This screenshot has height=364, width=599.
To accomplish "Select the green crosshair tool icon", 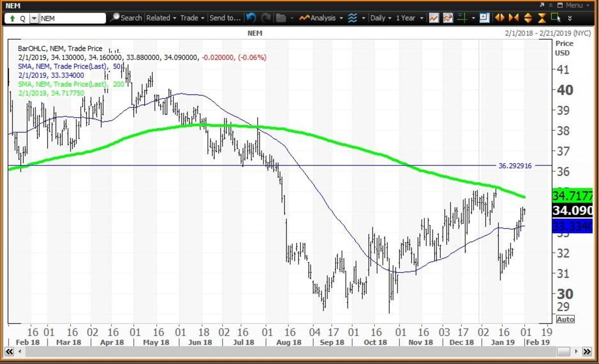I will click(x=463, y=18).
